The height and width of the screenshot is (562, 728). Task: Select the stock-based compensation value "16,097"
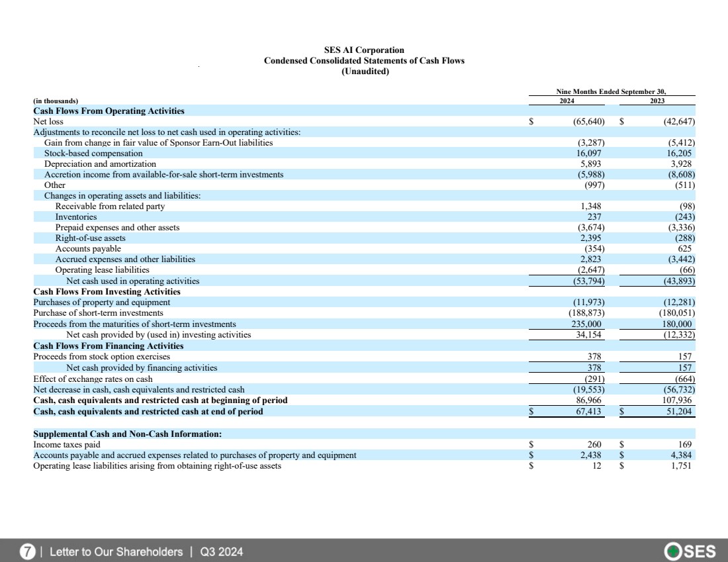(589, 154)
